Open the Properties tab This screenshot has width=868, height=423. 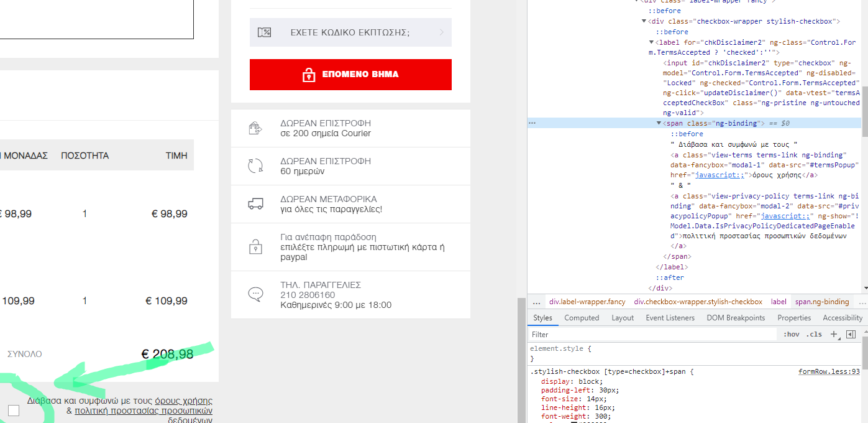794,318
